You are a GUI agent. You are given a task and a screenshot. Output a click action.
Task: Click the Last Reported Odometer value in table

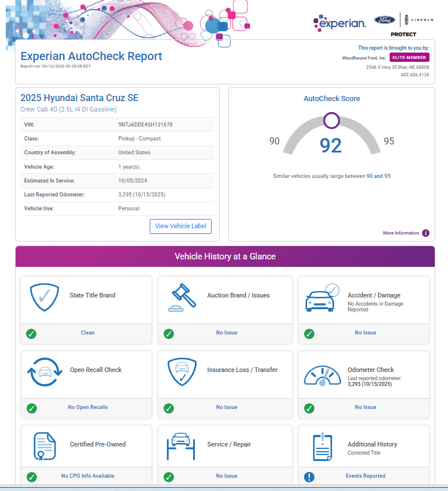[142, 195]
